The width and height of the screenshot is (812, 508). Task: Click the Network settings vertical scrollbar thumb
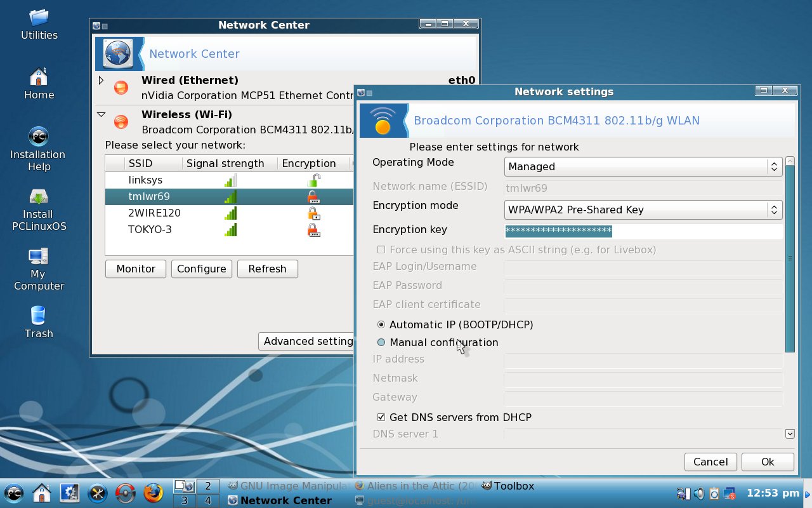click(790, 258)
